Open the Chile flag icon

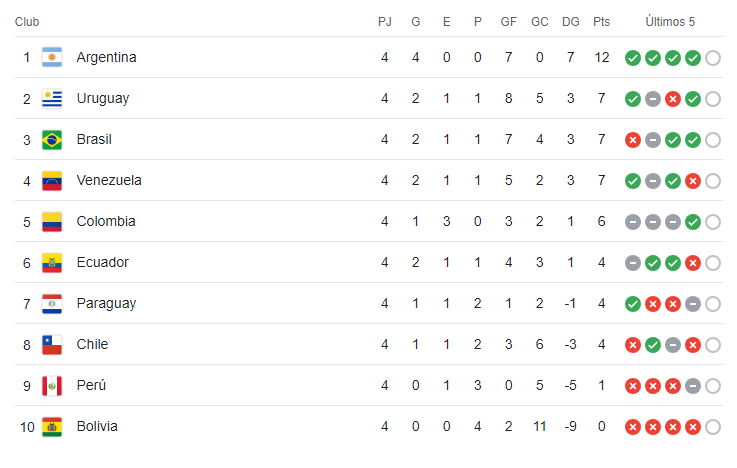(52, 344)
